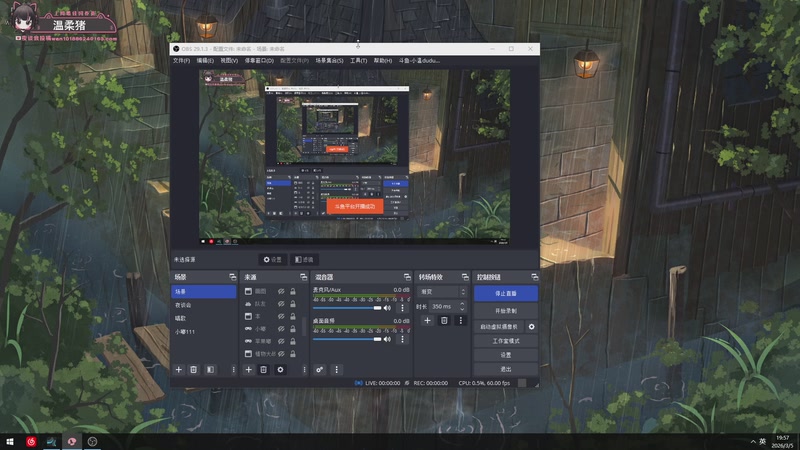Open the 斗鱼-小溫dudu... menu
The image size is (800, 450).
(419, 61)
